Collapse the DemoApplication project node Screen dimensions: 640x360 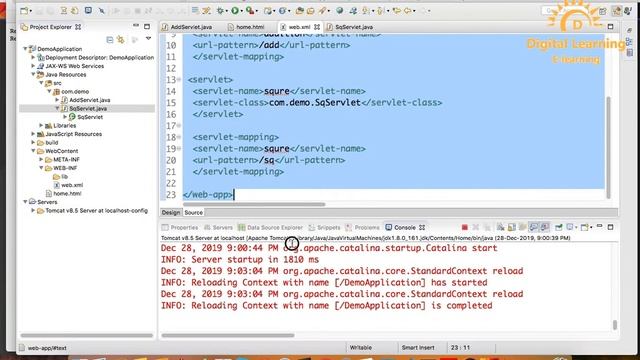coord(25,49)
